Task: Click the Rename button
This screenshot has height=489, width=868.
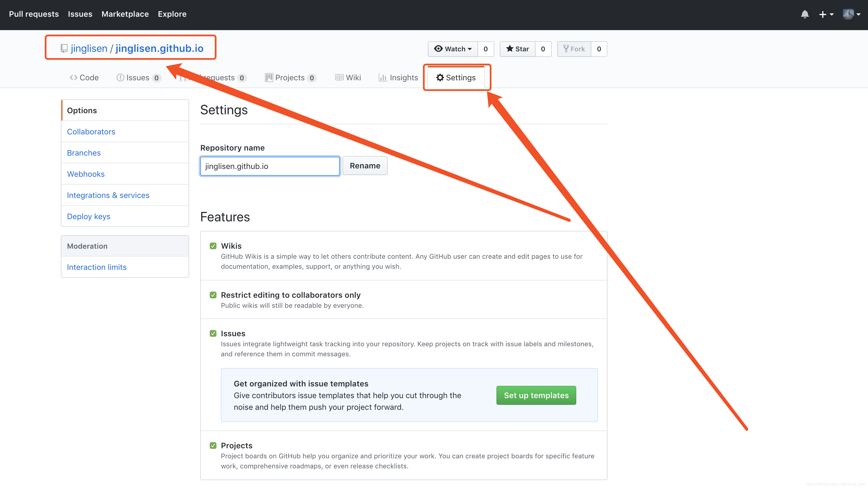Action: pos(365,166)
